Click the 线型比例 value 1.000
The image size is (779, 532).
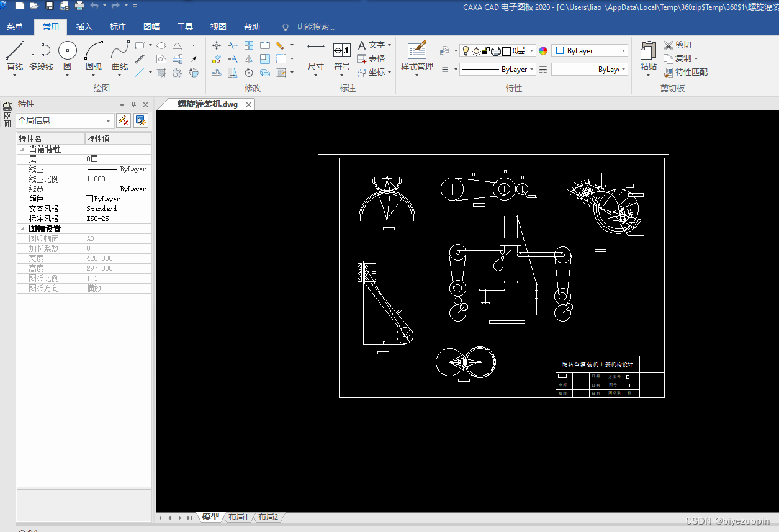click(117, 179)
